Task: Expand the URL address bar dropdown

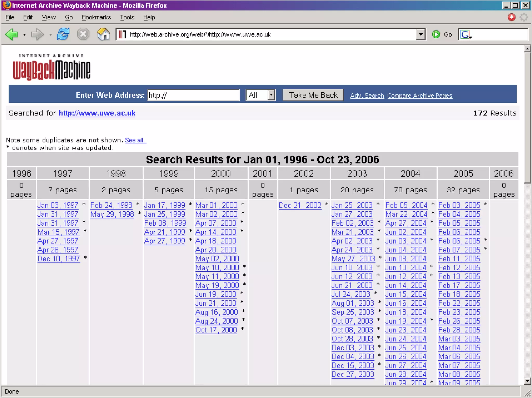Action: [421, 34]
